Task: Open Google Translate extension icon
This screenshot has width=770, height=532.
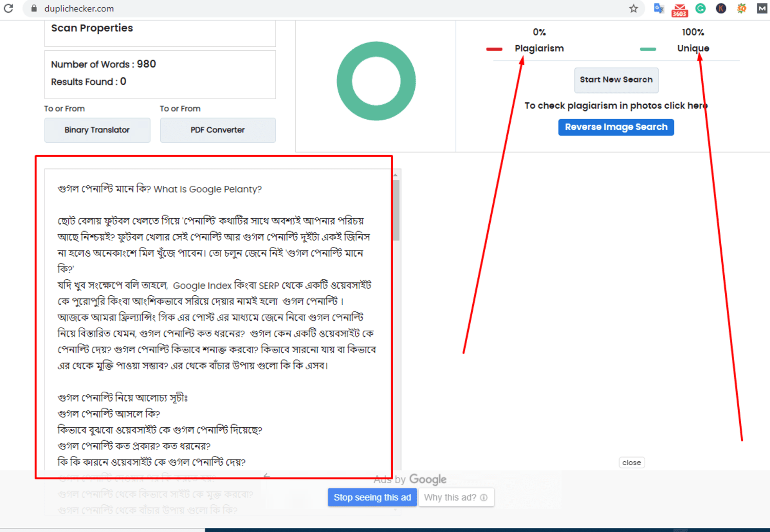Action: [x=659, y=9]
